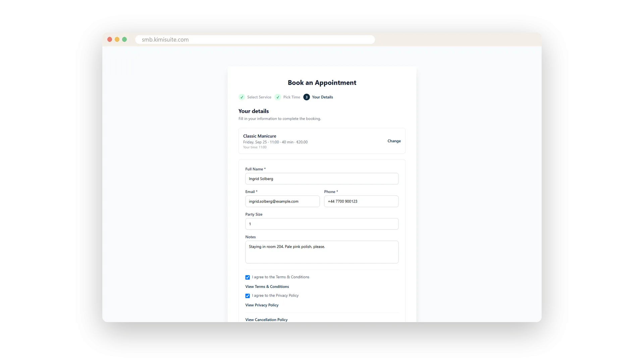Select the Your Details step label
644x362 pixels.
pos(322,97)
